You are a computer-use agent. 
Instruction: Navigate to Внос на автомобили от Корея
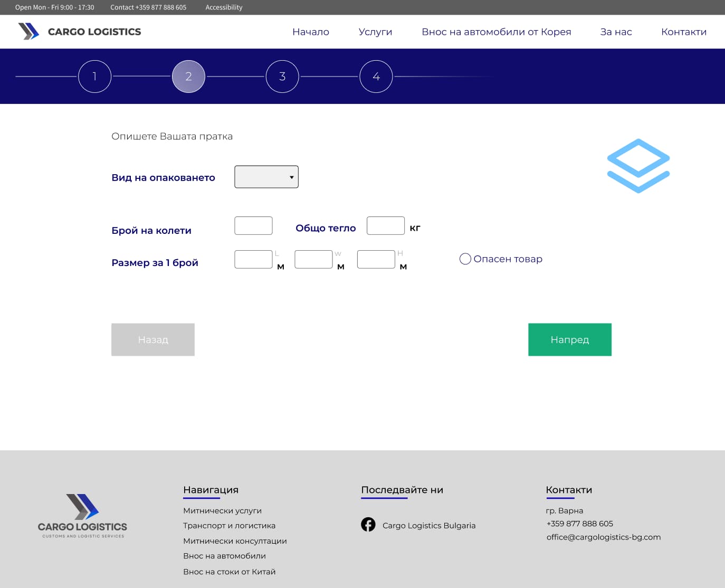(496, 32)
